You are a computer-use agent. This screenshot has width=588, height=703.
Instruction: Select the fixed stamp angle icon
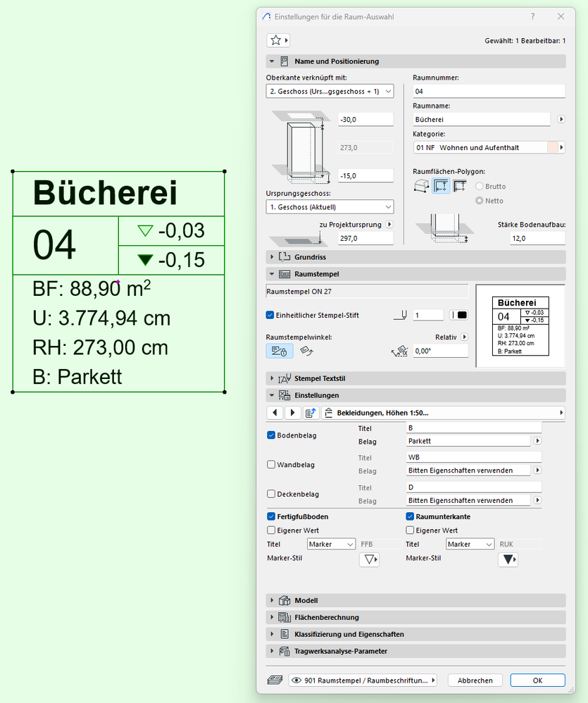(x=279, y=351)
